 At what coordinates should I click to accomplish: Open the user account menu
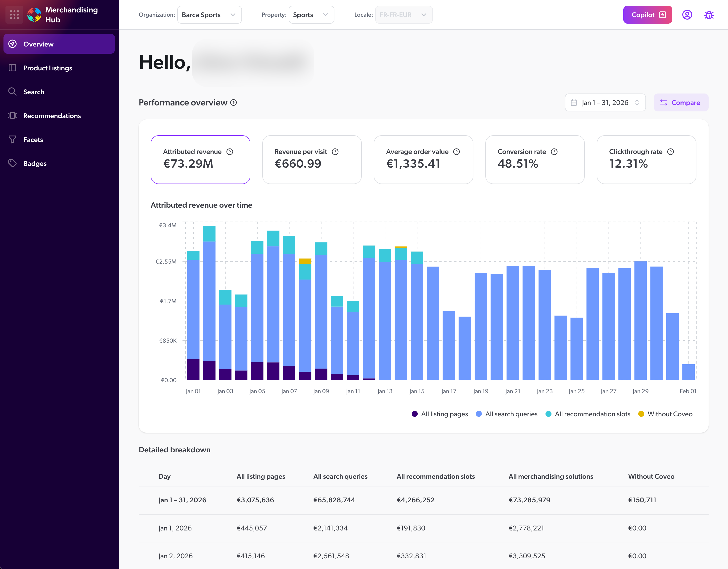click(x=687, y=15)
